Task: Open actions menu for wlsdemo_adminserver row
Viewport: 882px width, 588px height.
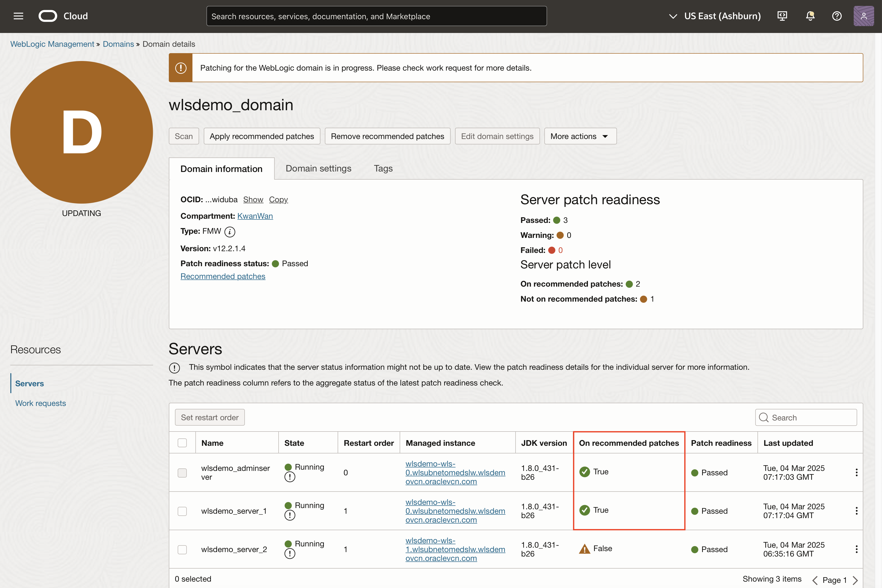Action: coord(856,473)
